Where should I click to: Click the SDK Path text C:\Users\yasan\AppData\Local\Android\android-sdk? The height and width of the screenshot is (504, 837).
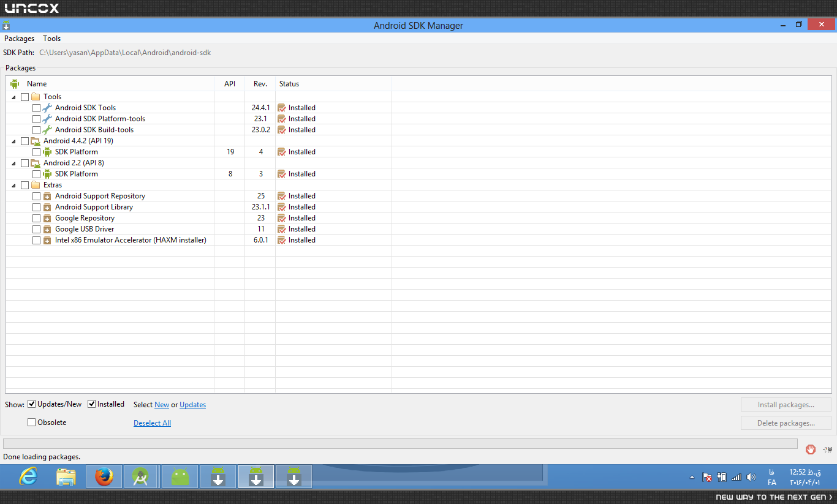coord(125,53)
